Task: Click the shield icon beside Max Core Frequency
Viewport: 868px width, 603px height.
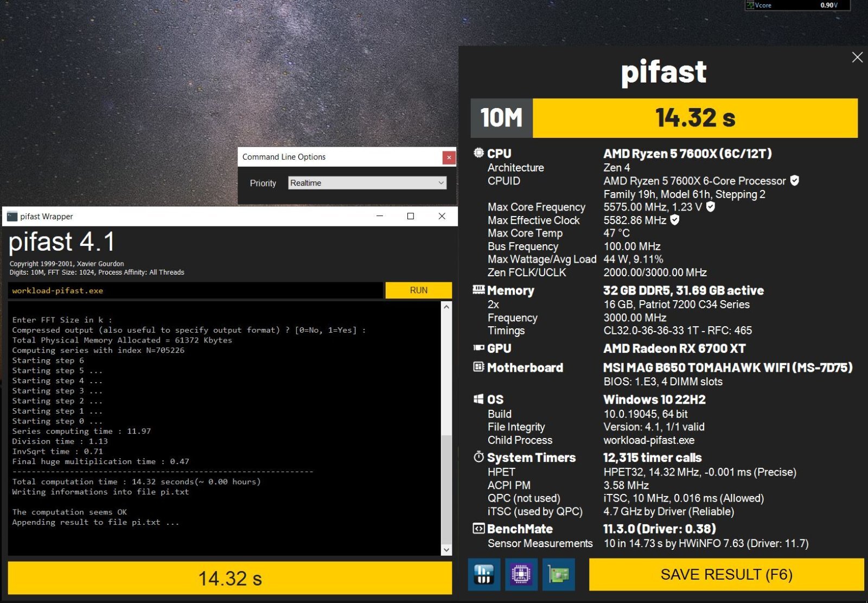Action: point(711,207)
